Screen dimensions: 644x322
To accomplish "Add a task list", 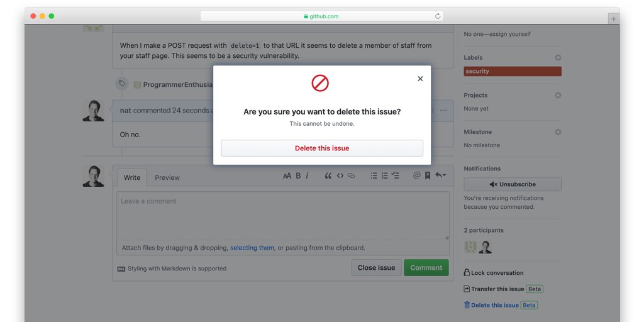I will [396, 176].
